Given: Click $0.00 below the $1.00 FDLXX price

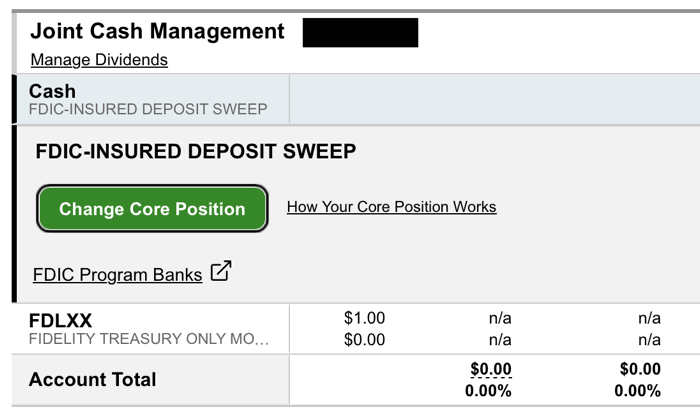Looking at the screenshot, I should [364, 340].
